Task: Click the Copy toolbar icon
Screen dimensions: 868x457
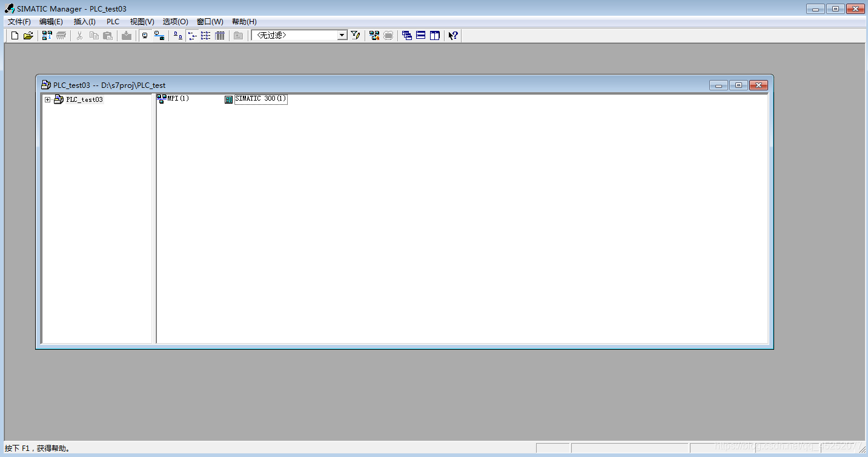Action: tap(94, 36)
